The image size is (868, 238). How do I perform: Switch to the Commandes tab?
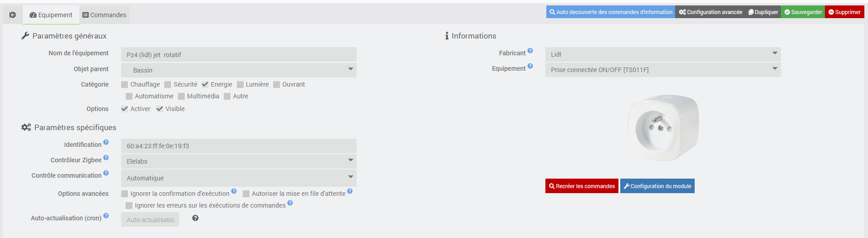pos(104,15)
